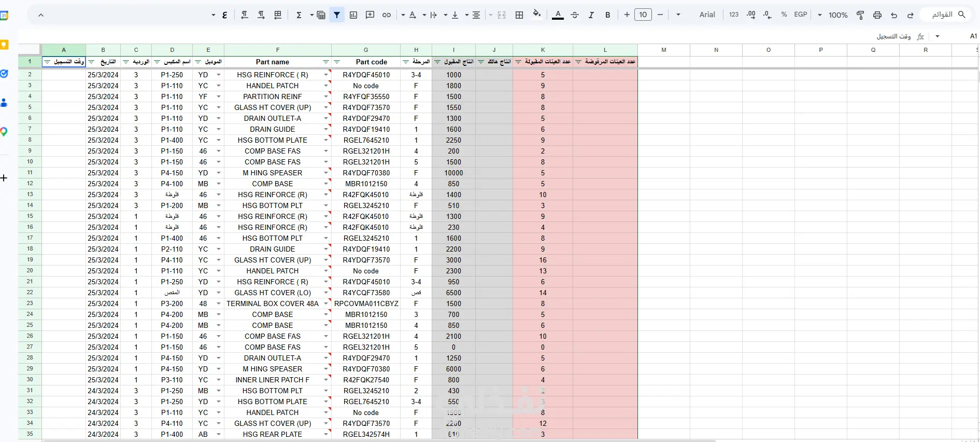Viewport: 980px width, 442px height.
Task: Click the Functions sigma icon
Action: tap(299, 15)
